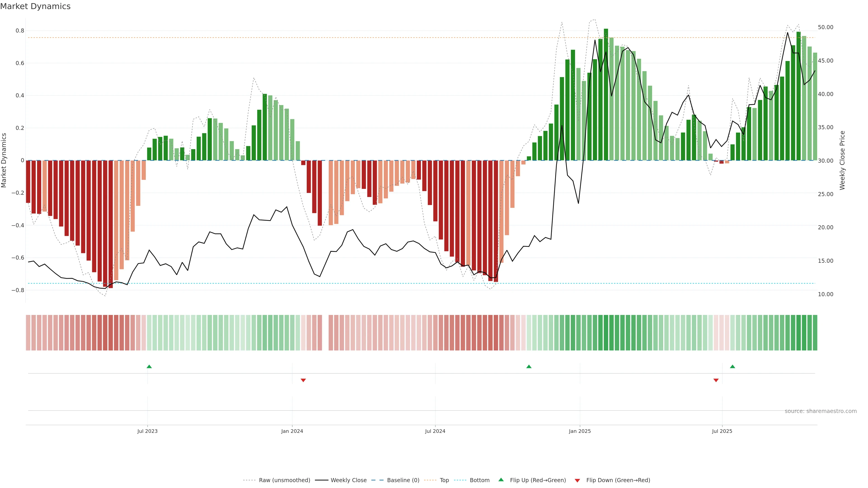Click the green flip-up marker after Jul 2025
The image size is (868, 488).
coord(733,366)
